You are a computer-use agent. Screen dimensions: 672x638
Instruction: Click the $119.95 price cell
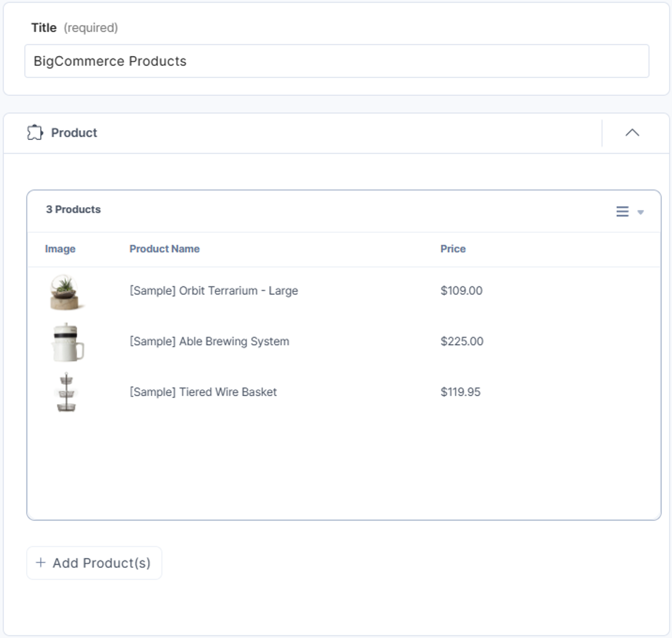click(x=460, y=392)
